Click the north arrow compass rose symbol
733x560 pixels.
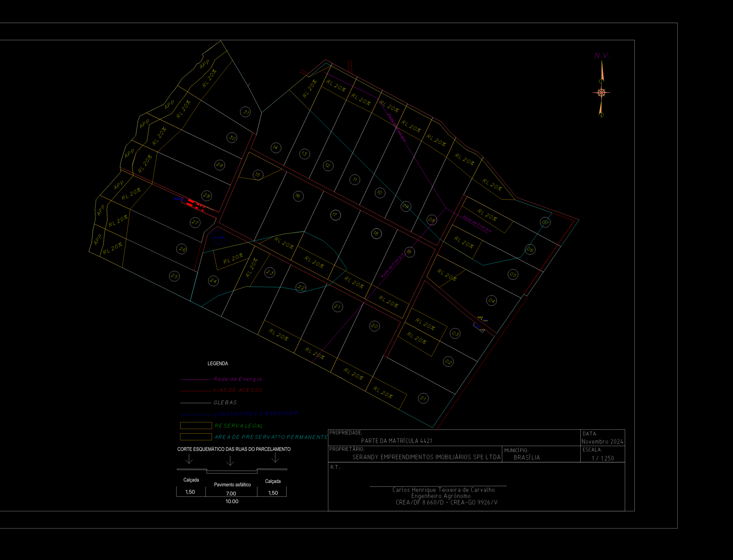pos(601,93)
